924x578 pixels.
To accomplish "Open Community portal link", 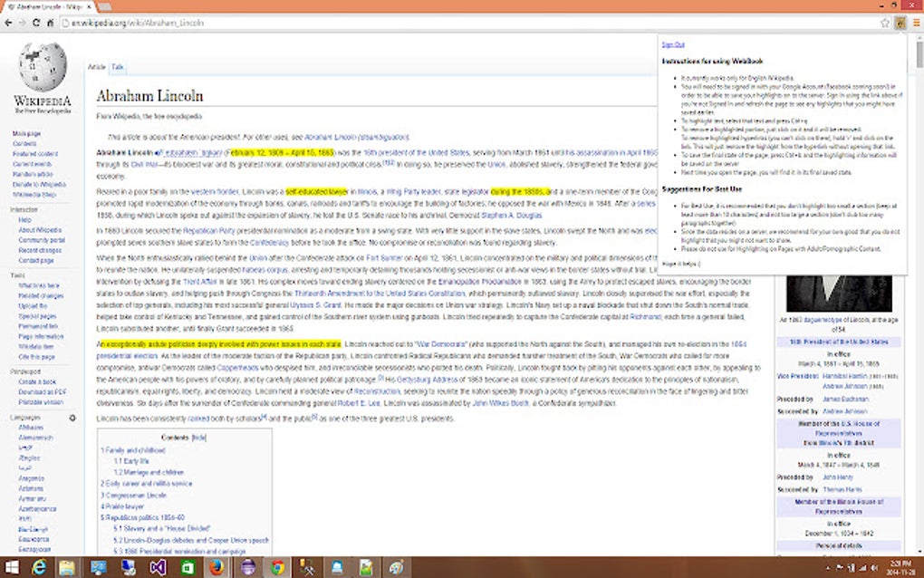I will pyautogui.click(x=42, y=240).
